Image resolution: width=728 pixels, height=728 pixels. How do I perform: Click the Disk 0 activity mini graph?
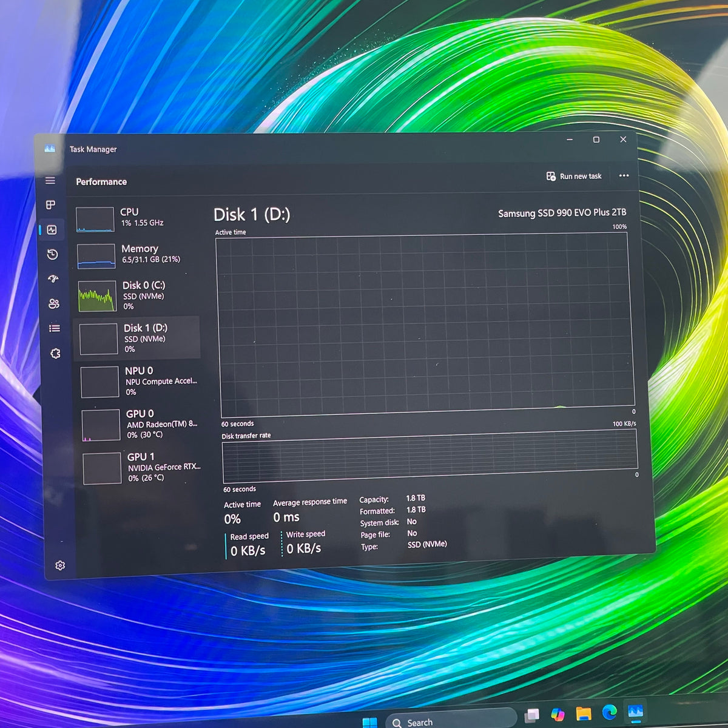point(97,296)
